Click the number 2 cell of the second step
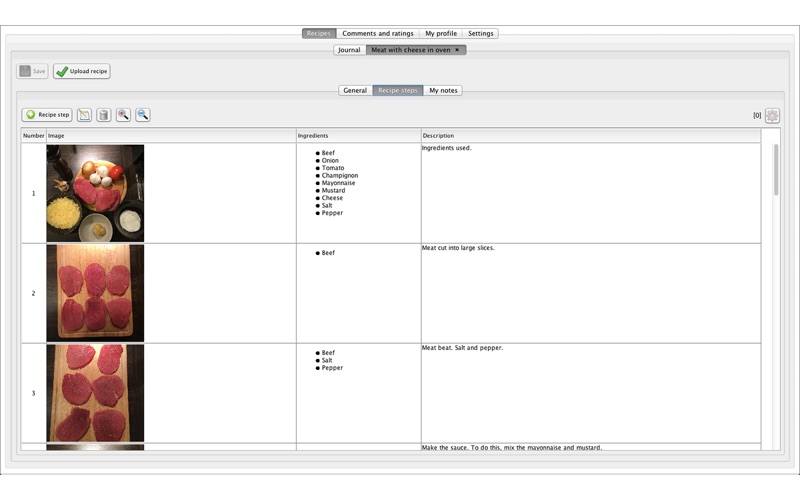The width and height of the screenshot is (800, 500). [x=34, y=293]
